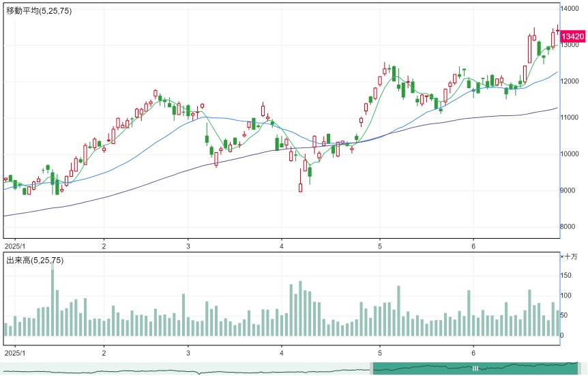Click the 14000 price axis label

570,8
